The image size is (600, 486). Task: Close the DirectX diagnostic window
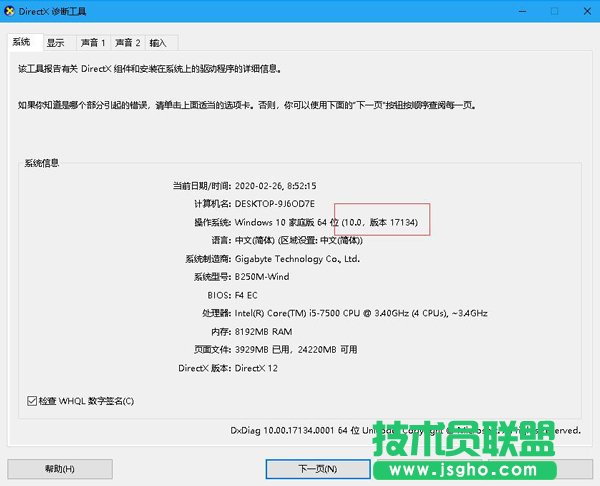coord(587,11)
